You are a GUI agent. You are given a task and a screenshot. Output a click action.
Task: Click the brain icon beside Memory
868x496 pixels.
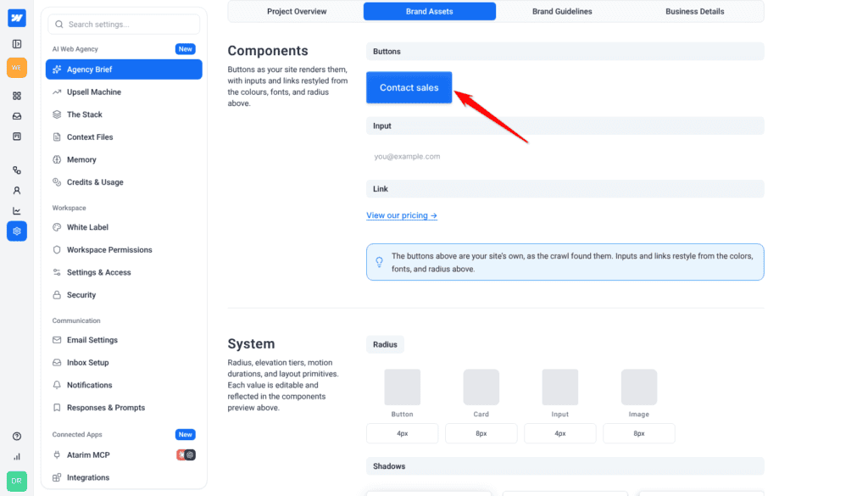pyautogui.click(x=57, y=159)
